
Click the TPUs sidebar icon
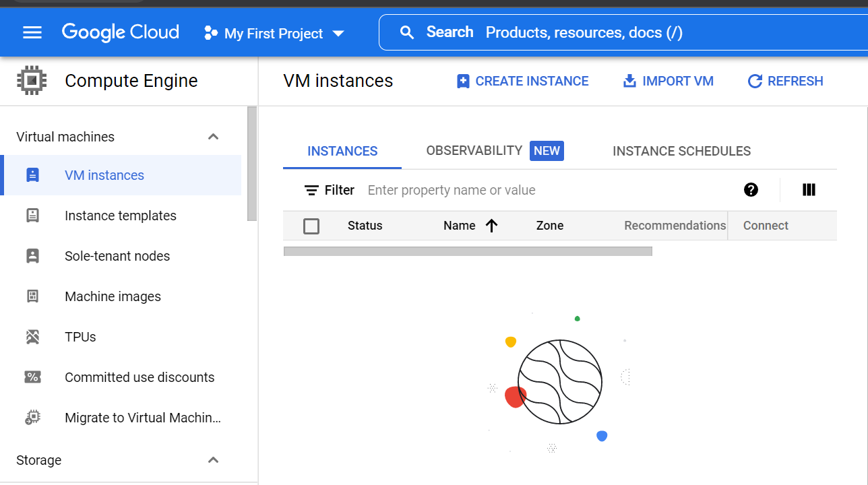click(32, 337)
